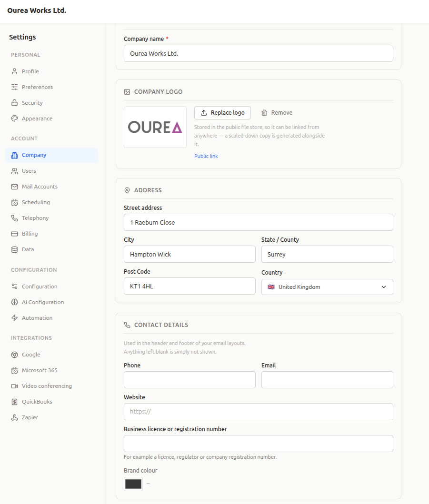Focus the empty Phone field
This screenshot has width=429, height=504.
pyautogui.click(x=190, y=380)
